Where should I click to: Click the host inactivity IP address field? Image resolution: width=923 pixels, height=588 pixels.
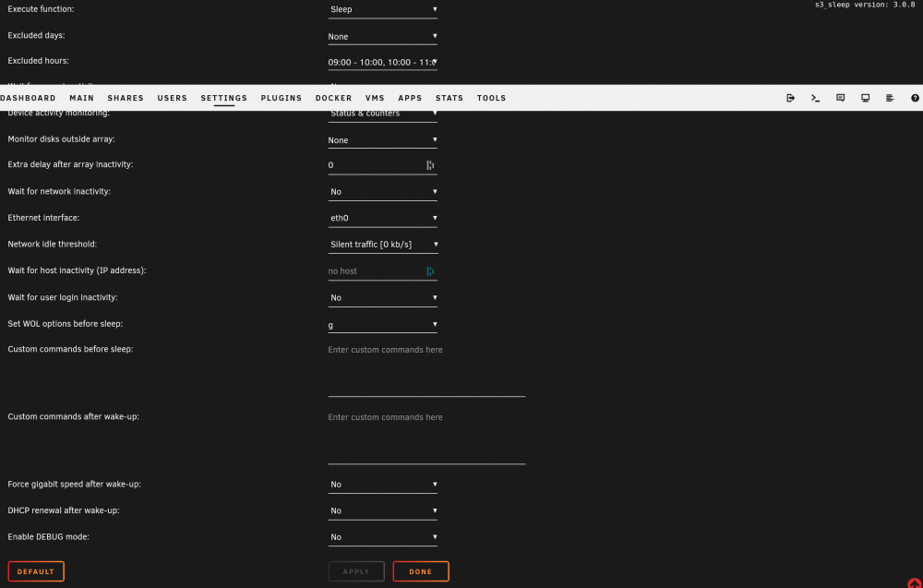click(x=383, y=271)
